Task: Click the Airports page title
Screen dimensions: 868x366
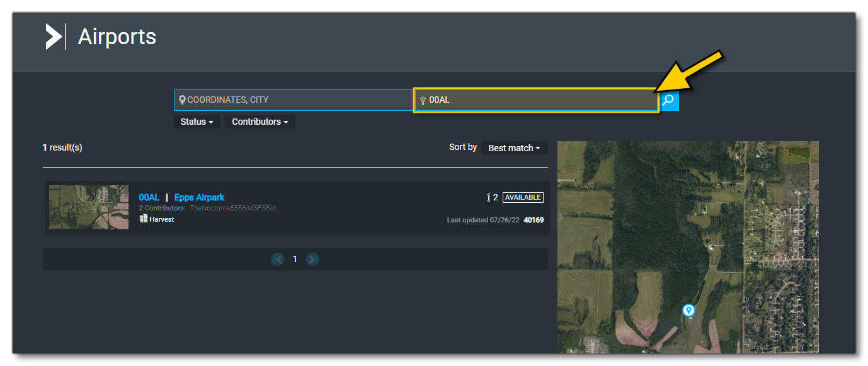Action: pyautogui.click(x=117, y=37)
